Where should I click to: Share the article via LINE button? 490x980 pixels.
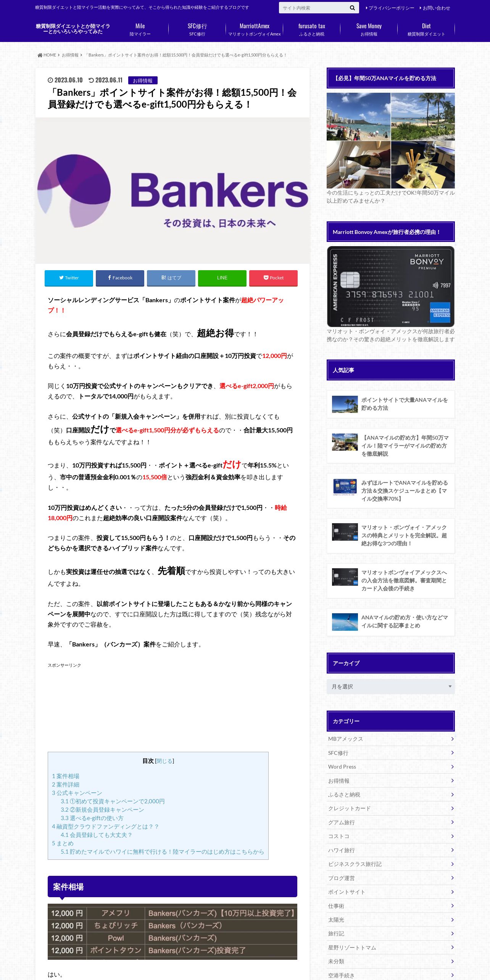(x=222, y=278)
